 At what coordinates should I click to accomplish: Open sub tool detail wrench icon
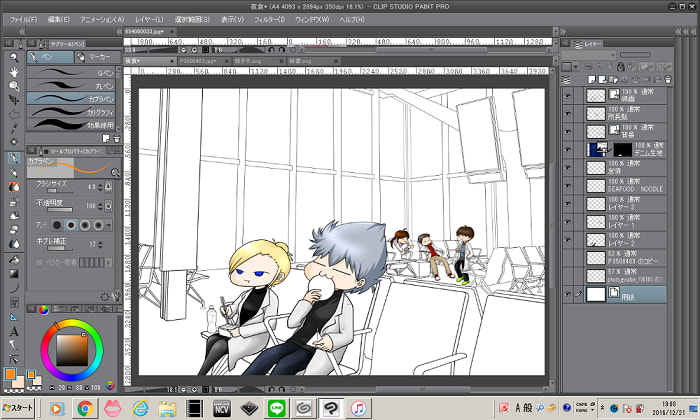[x=116, y=296]
